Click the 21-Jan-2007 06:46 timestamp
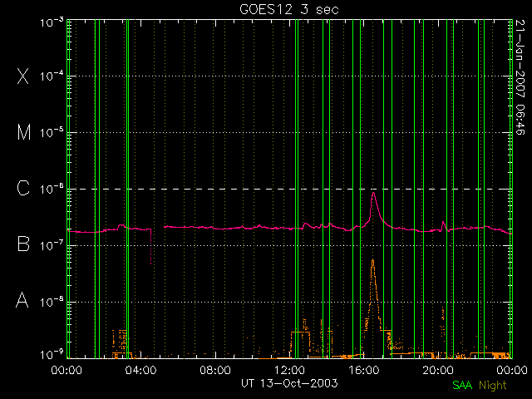The height and width of the screenshot is (399, 532). [520, 77]
